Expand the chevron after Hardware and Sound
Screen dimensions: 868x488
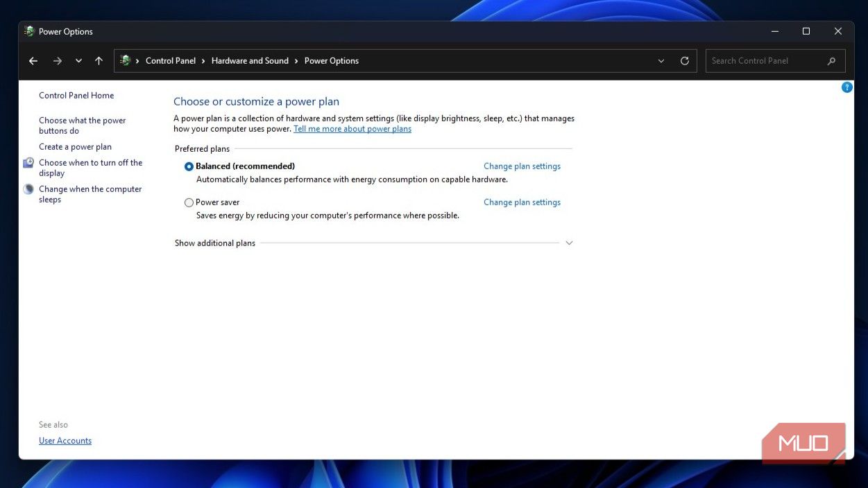click(x=296, y=61)
